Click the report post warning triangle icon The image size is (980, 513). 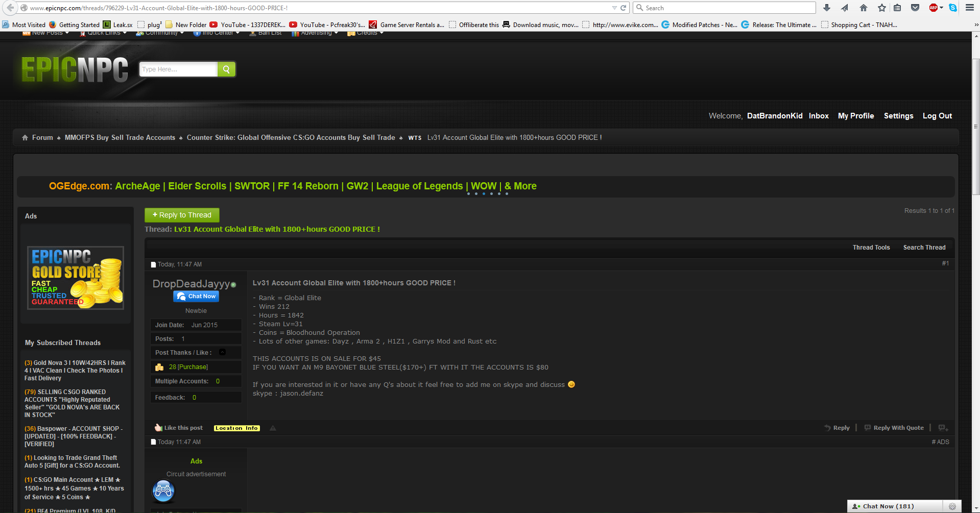click(x=273, y=428)
